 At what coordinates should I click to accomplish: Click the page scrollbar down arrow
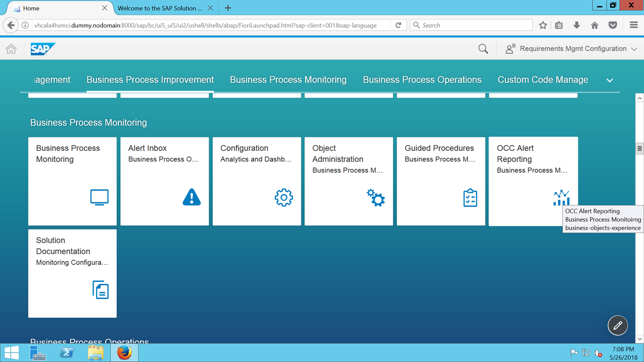[x=640, y=339]
